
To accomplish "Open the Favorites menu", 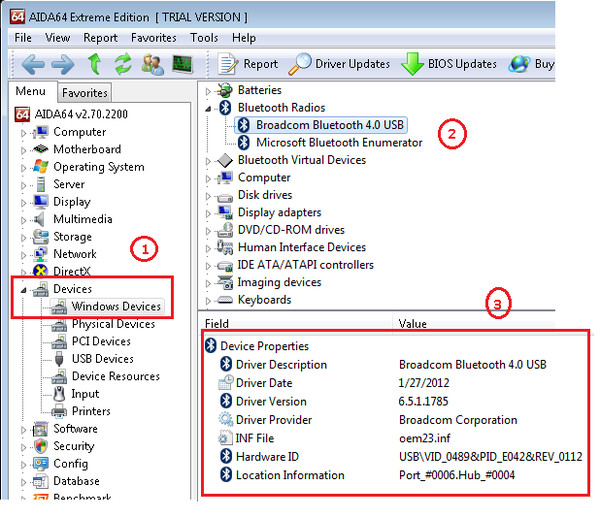I will 153,38.
